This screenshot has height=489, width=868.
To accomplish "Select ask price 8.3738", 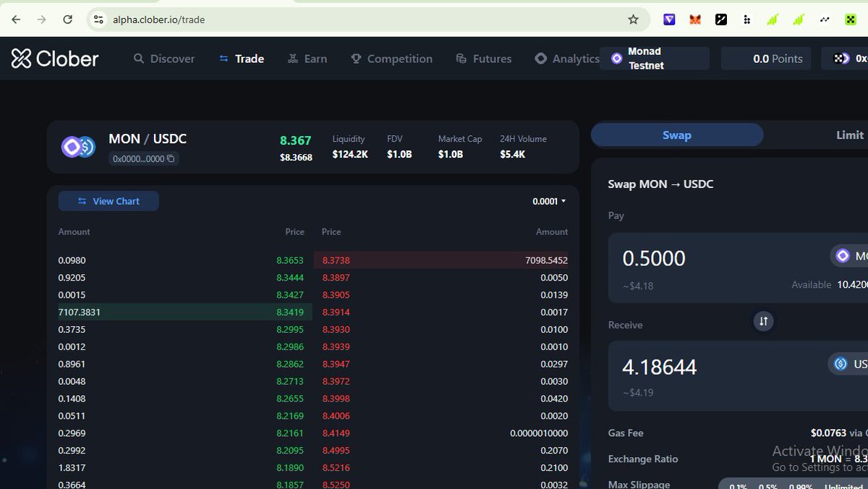I will 336,260.
